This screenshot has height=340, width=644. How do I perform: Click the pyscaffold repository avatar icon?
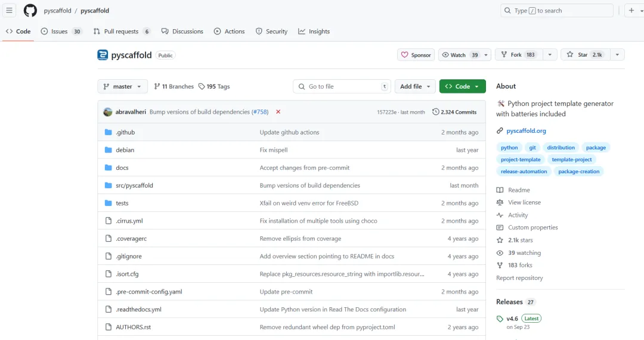[103, 55]
